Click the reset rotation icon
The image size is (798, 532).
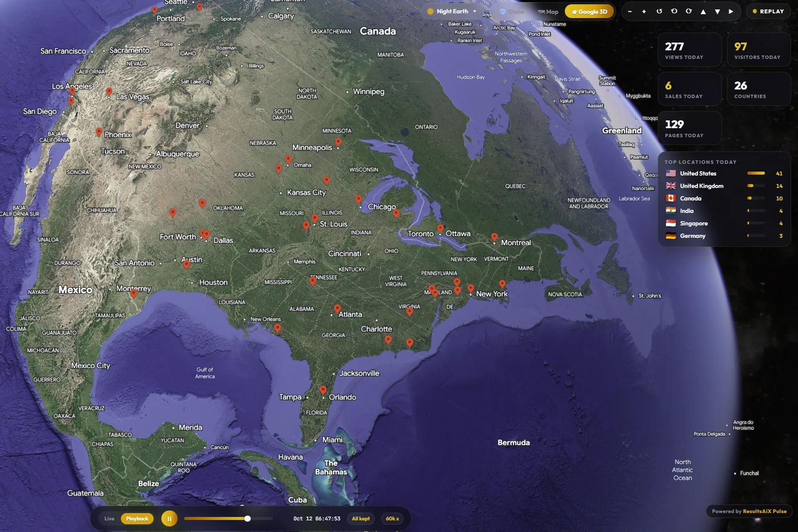659,12
